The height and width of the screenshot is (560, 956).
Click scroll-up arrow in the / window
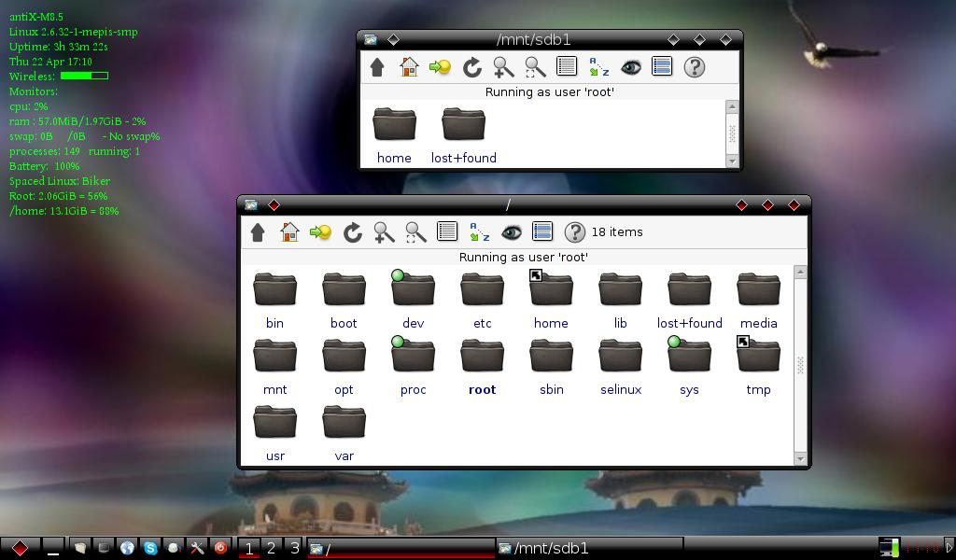(x=800, y=273)
